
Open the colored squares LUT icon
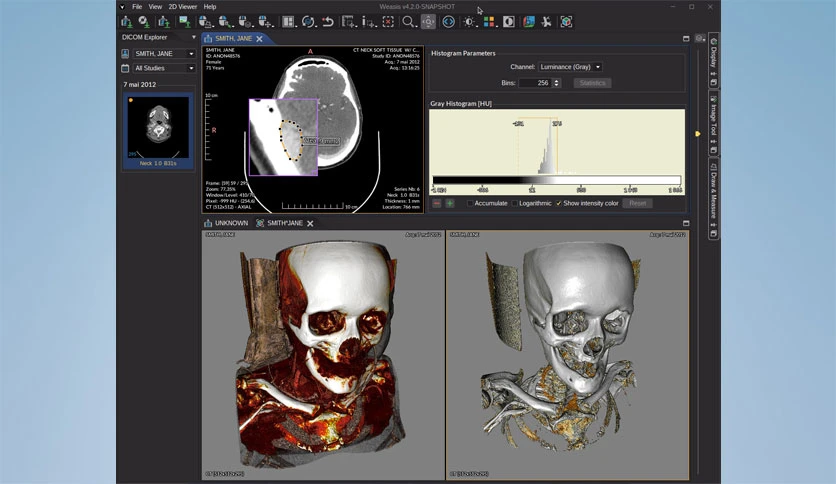(489, 22)
